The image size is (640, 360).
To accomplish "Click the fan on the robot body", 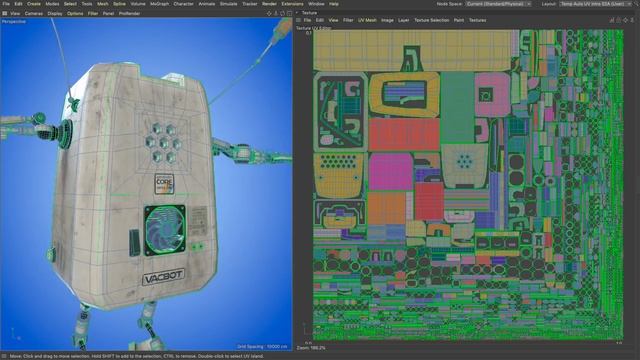I will pos(165,230).
